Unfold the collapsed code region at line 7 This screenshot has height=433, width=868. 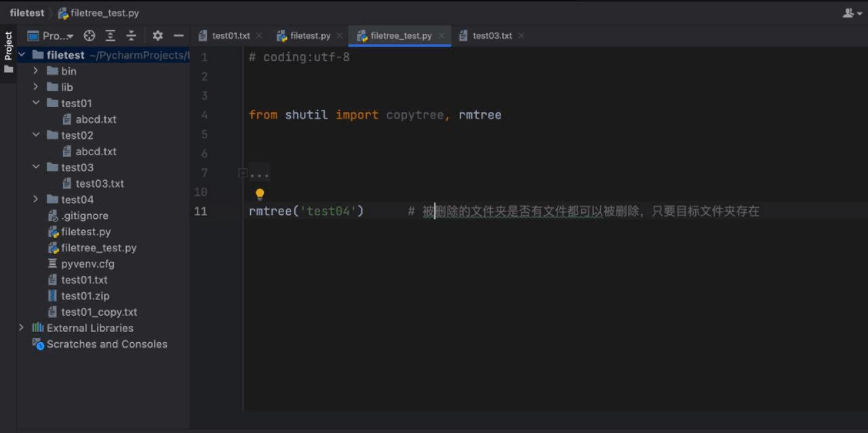tap(242, 173)
